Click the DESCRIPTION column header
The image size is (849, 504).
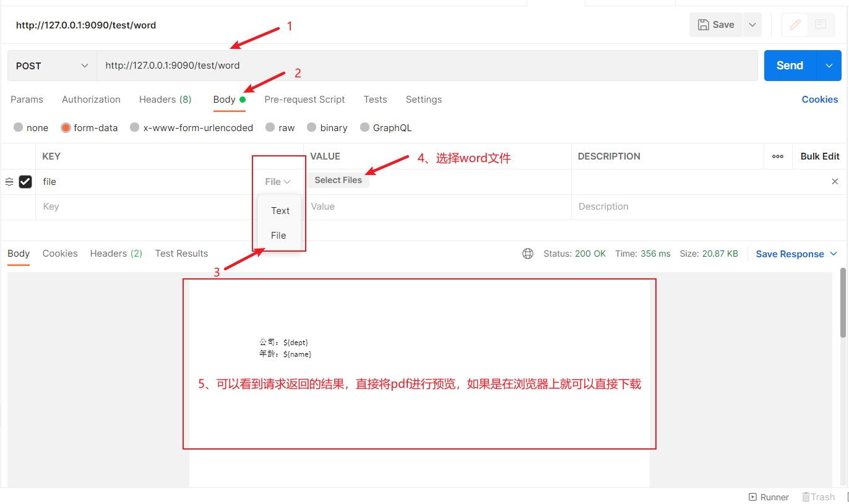coord(609,156)
